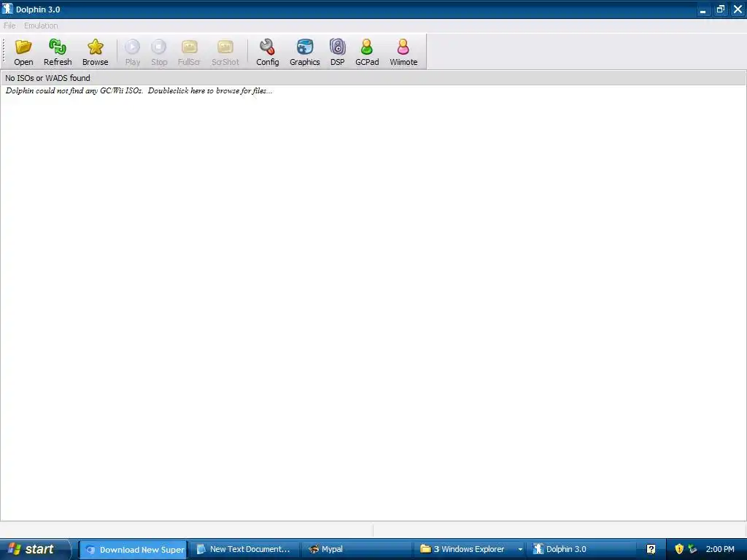Select the 'No ISOs or WADS found' header
This screenshot has height=560, width=747.
(373, 77)
